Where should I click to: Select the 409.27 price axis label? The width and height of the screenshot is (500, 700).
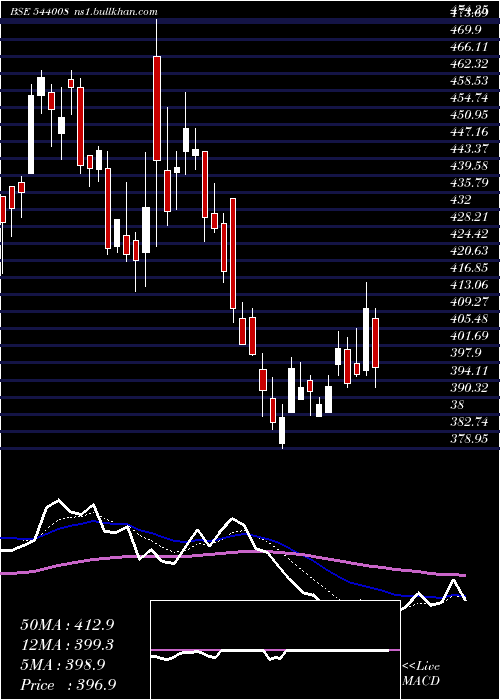pos(469,301)
